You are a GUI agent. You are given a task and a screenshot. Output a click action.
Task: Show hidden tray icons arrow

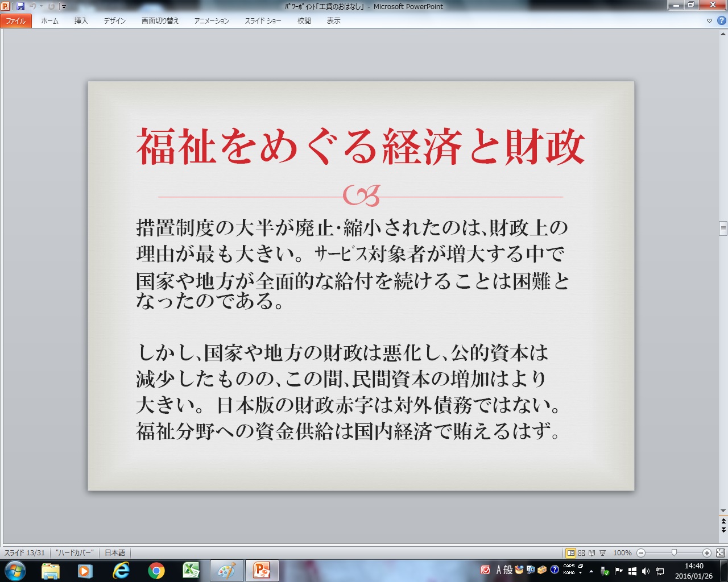click(591, 571)
